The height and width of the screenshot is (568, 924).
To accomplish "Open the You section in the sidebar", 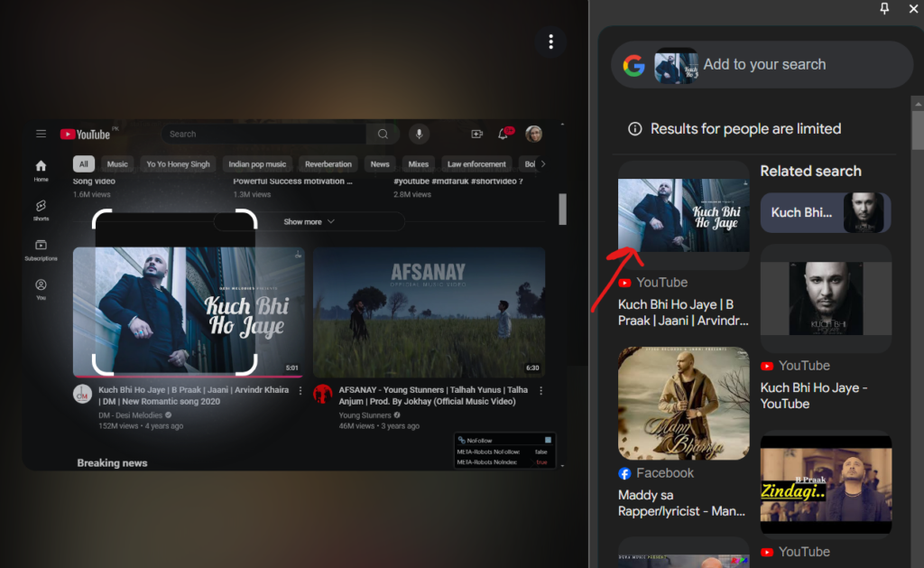I will coord(41,289).
